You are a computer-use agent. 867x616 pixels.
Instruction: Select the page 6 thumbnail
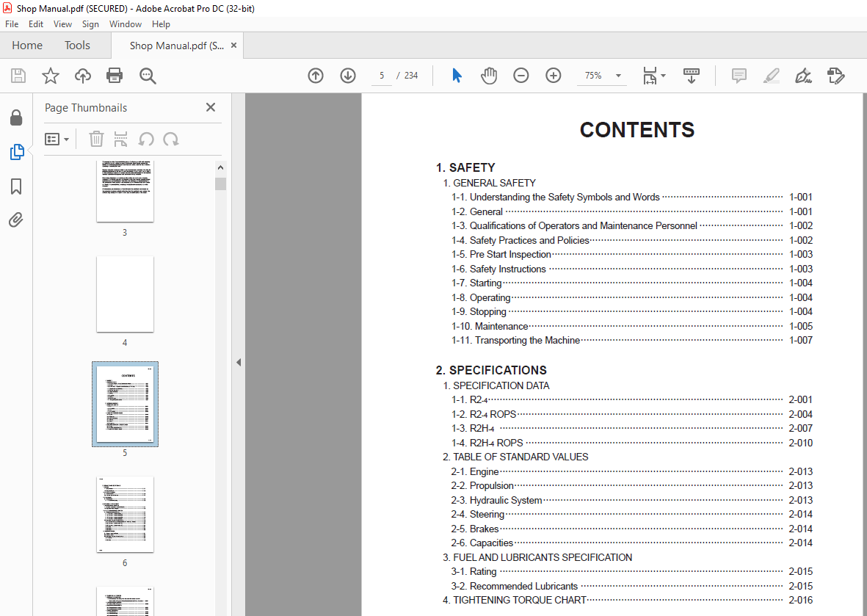click(x=125, y=514)
